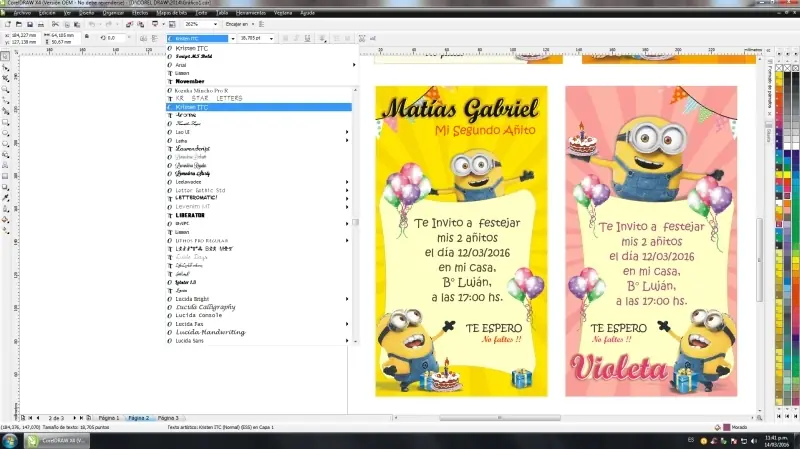Screen dimensions: 800x449
Task: Click the Print icon
Action: 41,24
